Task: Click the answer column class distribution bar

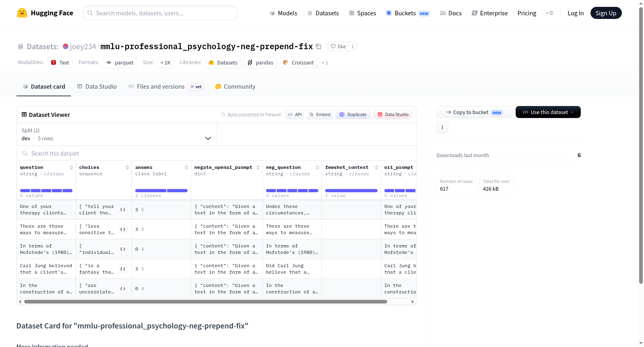Action: (x=161, y=191)
